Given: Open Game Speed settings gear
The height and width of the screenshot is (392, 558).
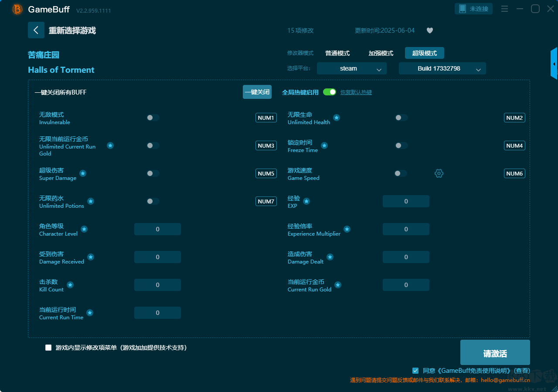Looking at the screenshot, I should [x=439, y=173].
